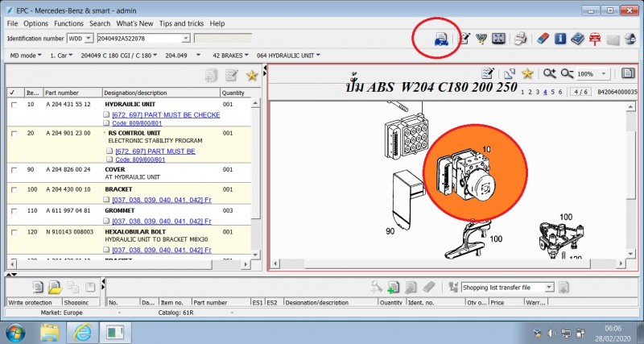The width and height of the screenshot is (644, 344).
Task: Open the identification number 2040492A522078 dropdown
Action: click(186, 38)
